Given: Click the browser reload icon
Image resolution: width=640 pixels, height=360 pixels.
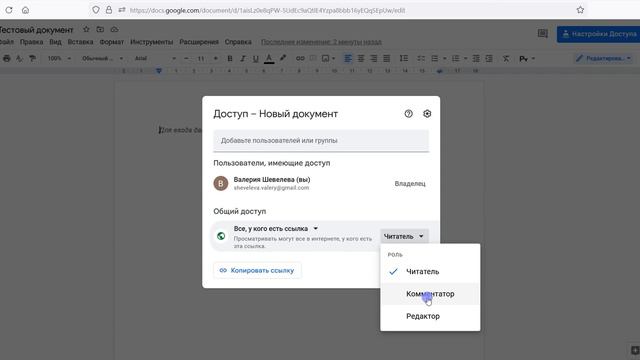Looking at the screenshot, I should pyautogui.click(x=9, y=10).
